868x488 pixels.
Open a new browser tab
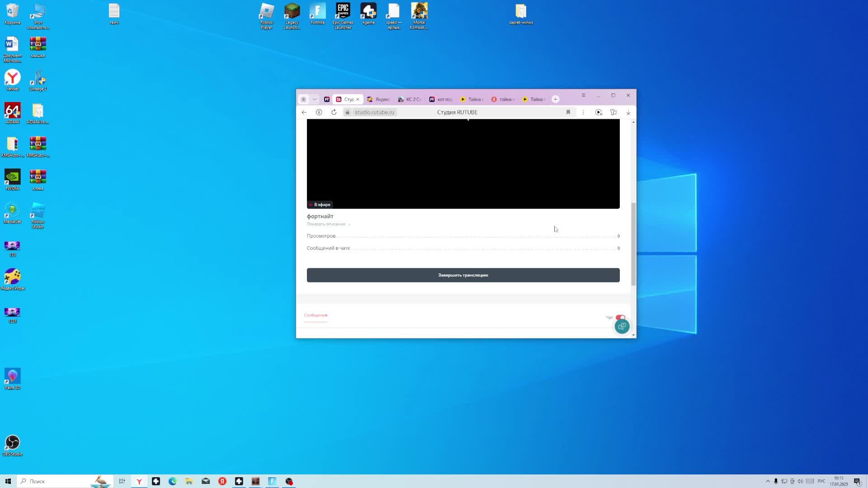(x=556, y=99)
